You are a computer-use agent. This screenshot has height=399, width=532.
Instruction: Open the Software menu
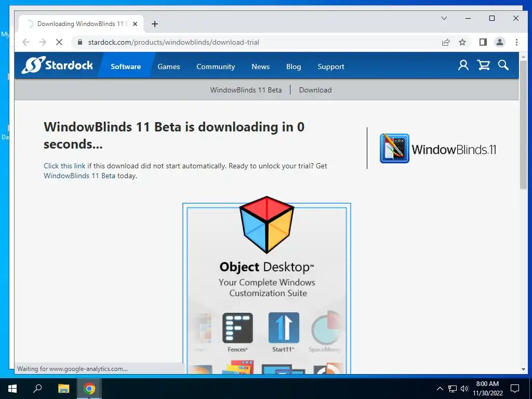click(x=126, y=66)
